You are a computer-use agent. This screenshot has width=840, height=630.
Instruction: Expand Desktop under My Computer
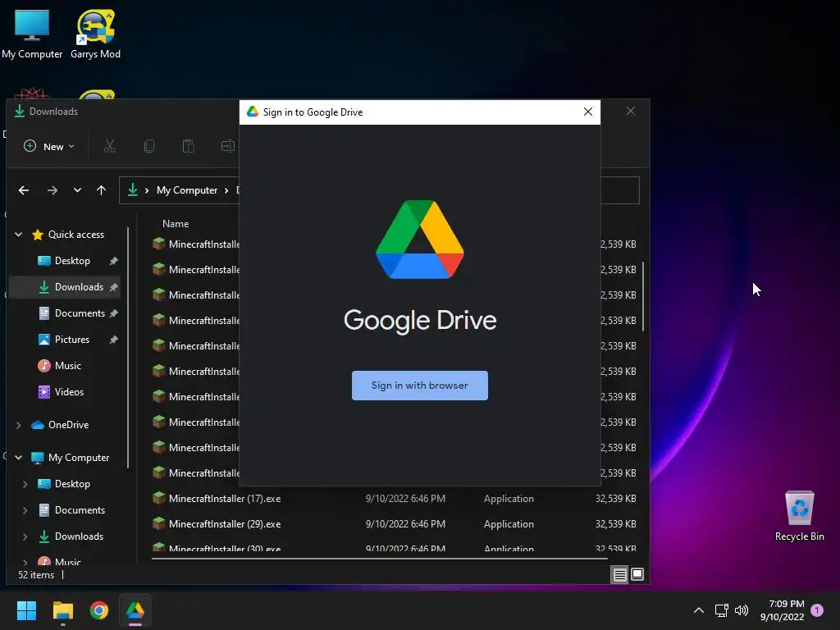(x=25, y=484)
